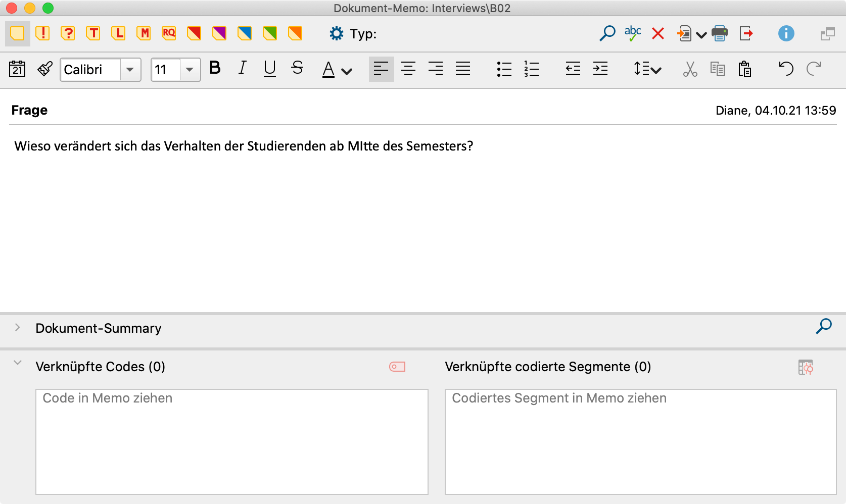Select the green-yellow memo type icon
846x504 pixels.
click(x=270, y=34)
